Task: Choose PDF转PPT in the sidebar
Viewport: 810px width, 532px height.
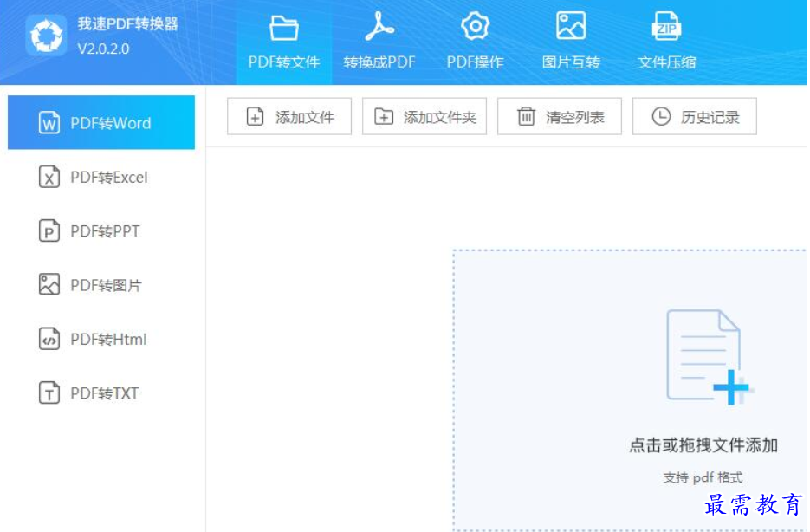Action: [x=101, y=230]
